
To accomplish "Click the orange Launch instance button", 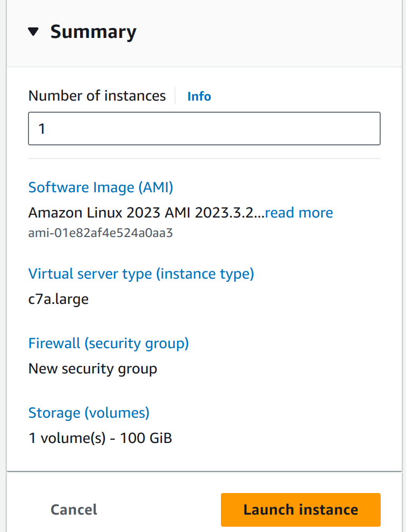I will tap(300, 509).
